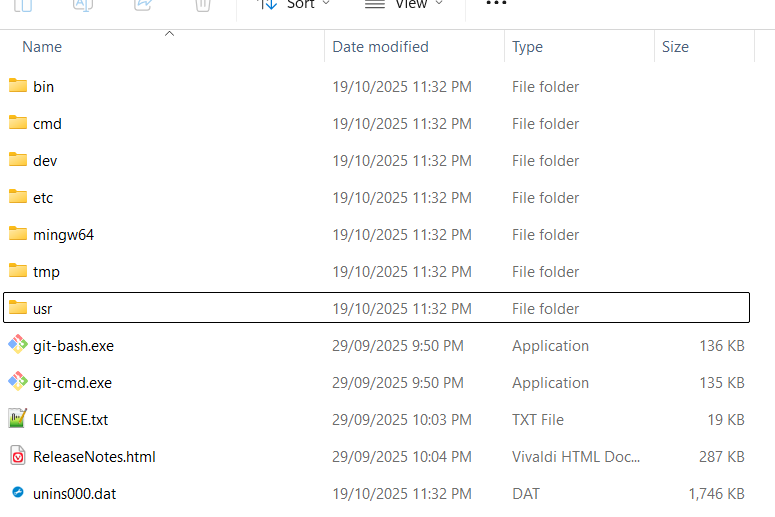Select the usr folder row
The width and height of the screenshot is (775, 517).
pos(376,308)
